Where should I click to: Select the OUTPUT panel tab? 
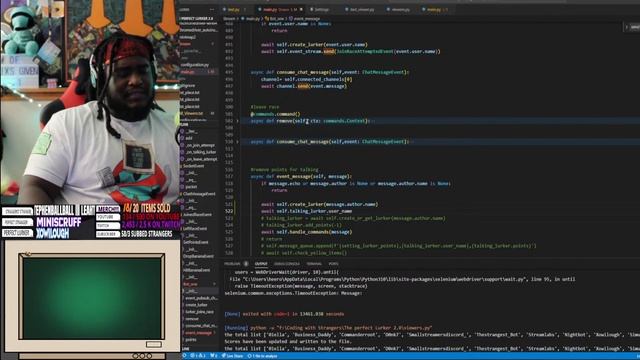[261, 264]
